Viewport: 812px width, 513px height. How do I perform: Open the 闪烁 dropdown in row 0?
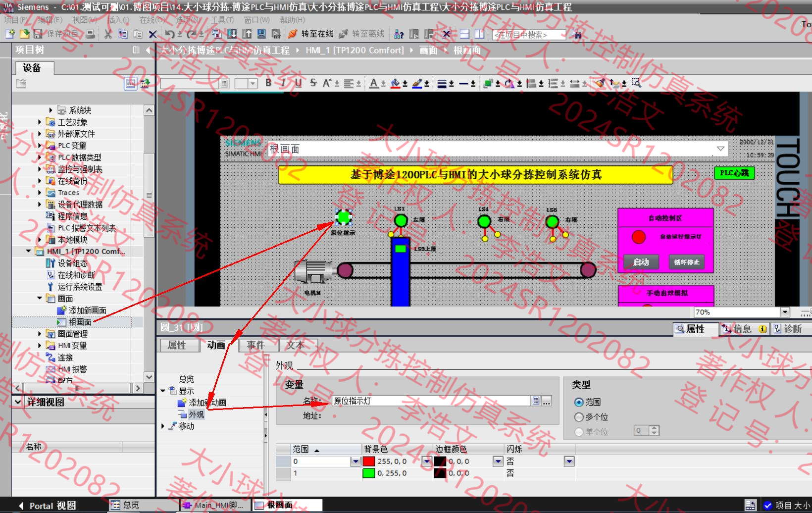click(x=569, y=462)
